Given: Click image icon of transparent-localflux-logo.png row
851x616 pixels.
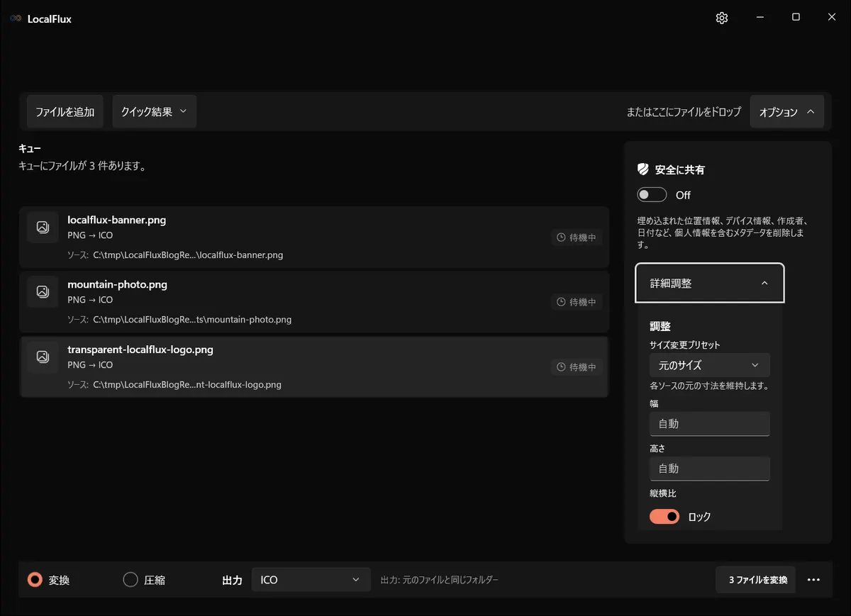Looking at the screenshot, I should click(43, 357).
